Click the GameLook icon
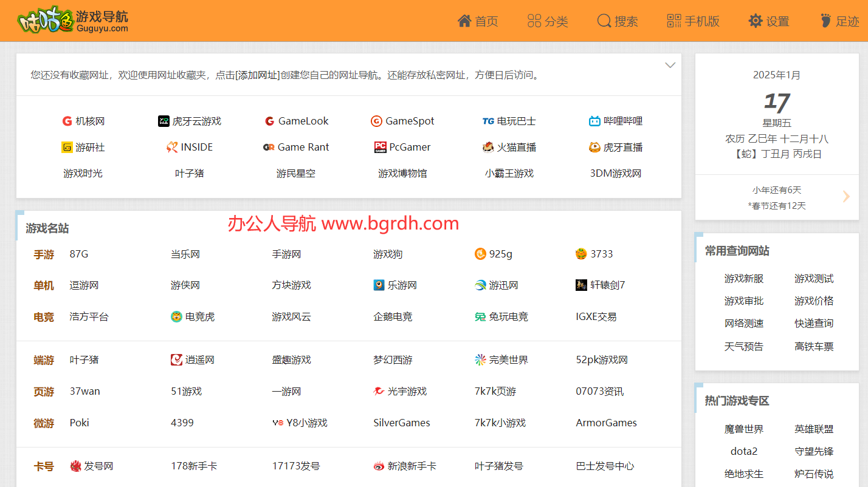The height and width of the screenshot is (487, 868). pyautogui.click(x=270, y=121)
